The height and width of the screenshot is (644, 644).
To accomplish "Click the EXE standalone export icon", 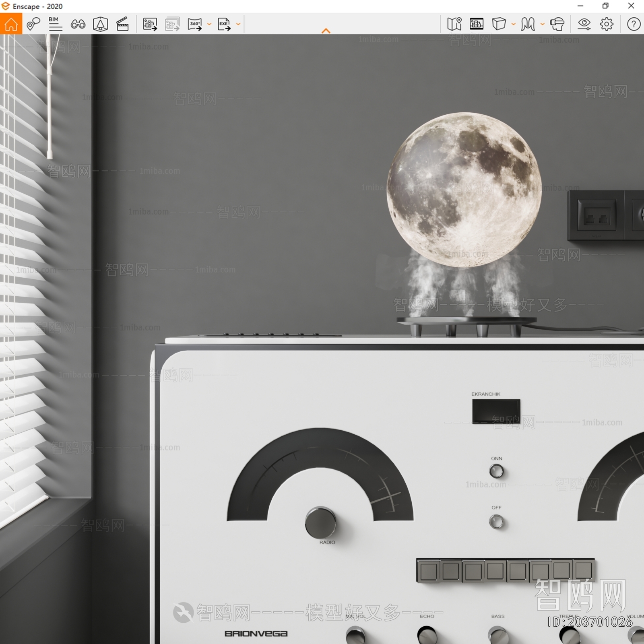I will pos(224,24).
